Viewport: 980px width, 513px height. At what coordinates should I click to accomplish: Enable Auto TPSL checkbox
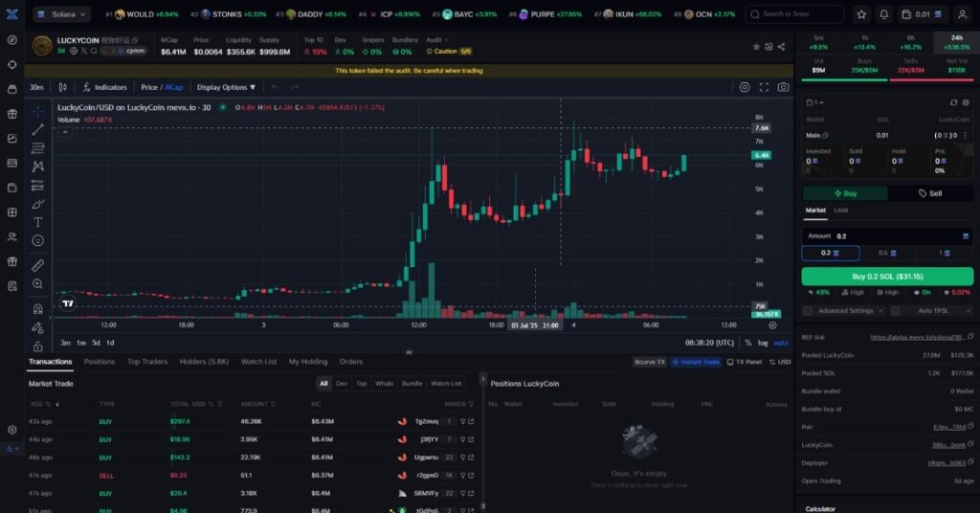[x=895, y=310]
